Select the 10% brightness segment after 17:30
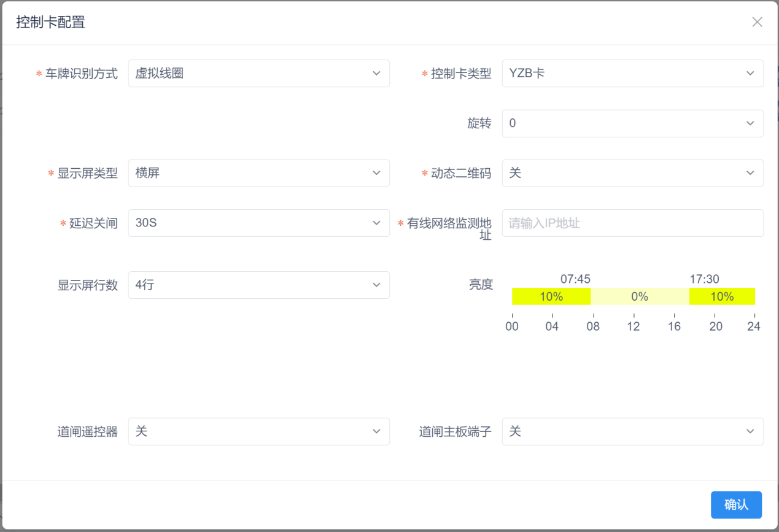 click(x=722, y=296)
